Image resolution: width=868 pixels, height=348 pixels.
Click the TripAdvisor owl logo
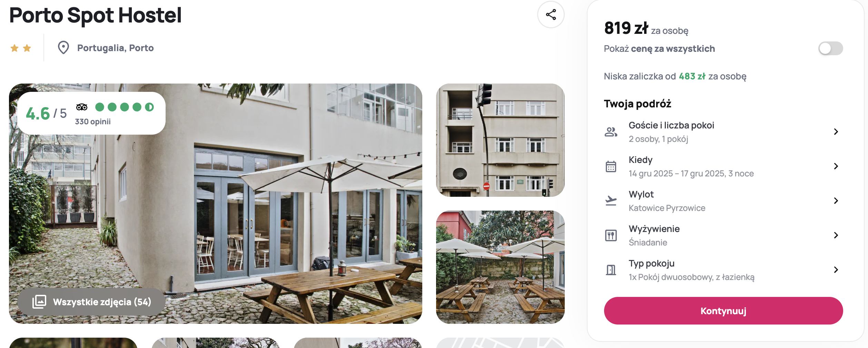coord(82,107)
